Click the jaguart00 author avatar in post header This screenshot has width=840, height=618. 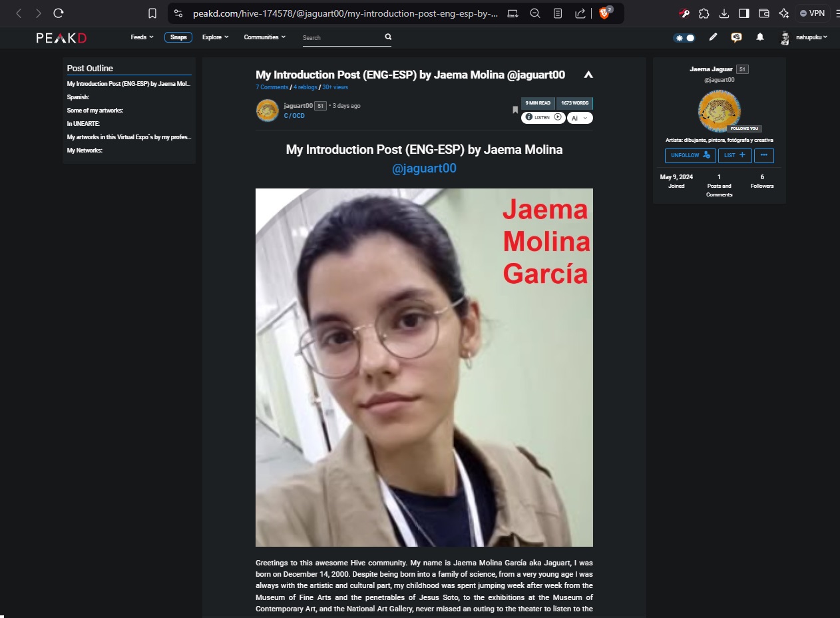click(x=267, y=111)
